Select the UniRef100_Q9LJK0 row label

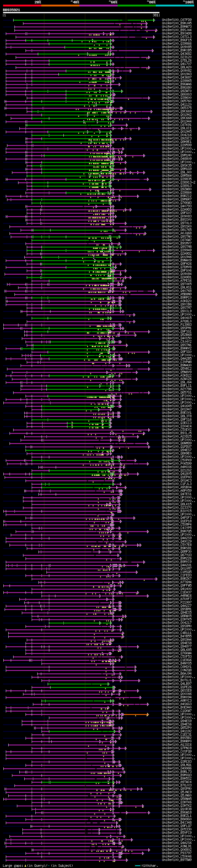coord(177,172)
